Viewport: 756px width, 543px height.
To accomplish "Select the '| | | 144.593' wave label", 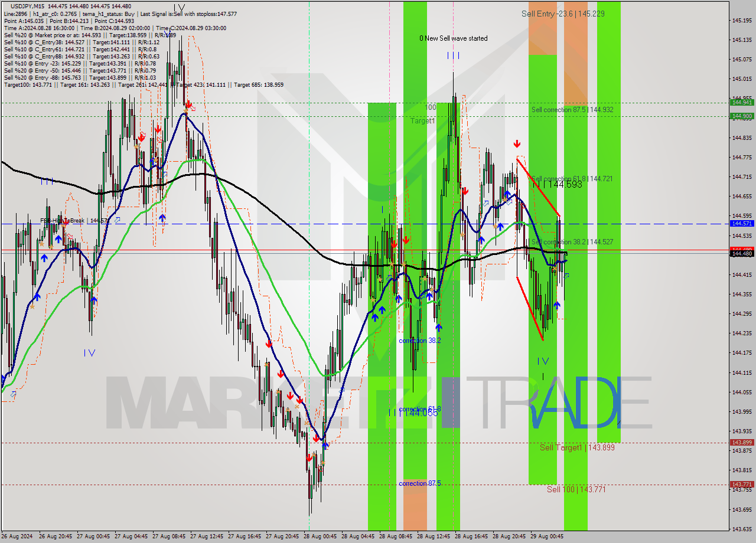I will (x=558, y=185).
